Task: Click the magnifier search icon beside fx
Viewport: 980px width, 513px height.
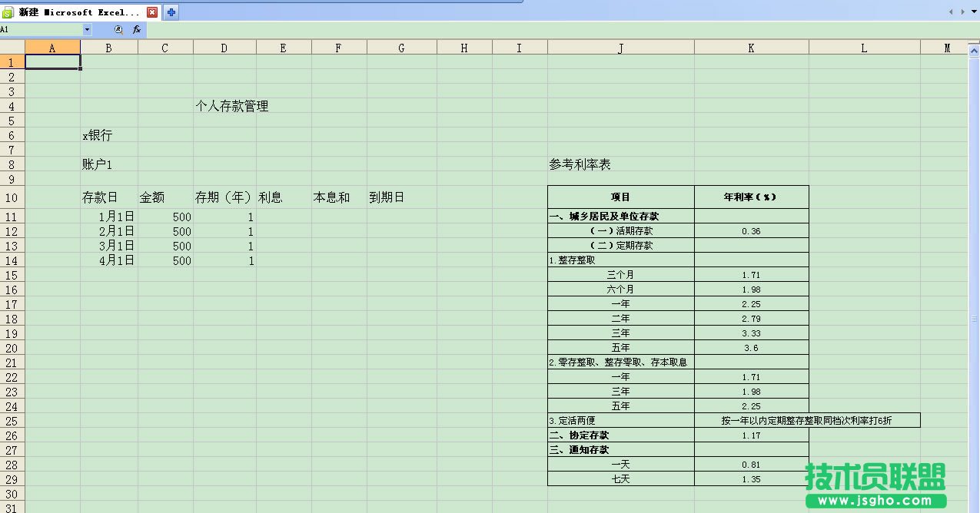Action: click(118, 29)
